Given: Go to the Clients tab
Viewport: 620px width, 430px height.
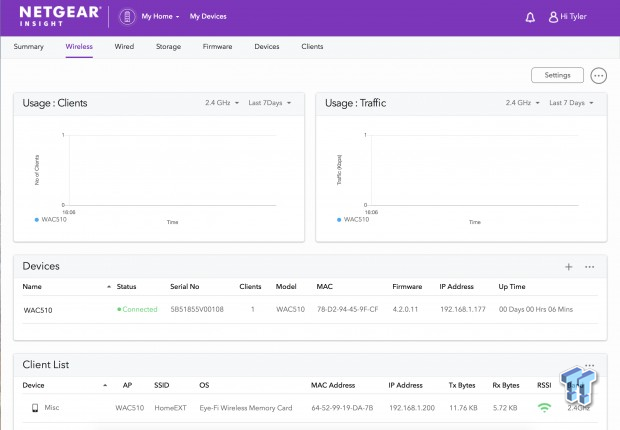Looking at the screenshot, I should point(312,47).
